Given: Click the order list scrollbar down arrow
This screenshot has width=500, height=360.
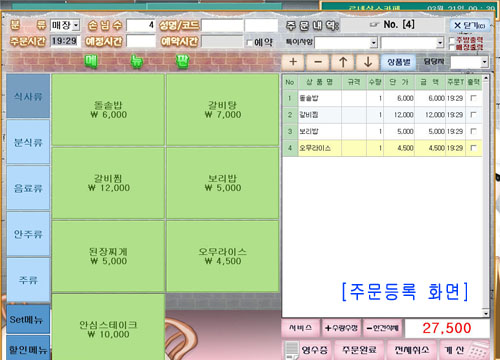Looking at the screenshot, I should click(486, 313).
